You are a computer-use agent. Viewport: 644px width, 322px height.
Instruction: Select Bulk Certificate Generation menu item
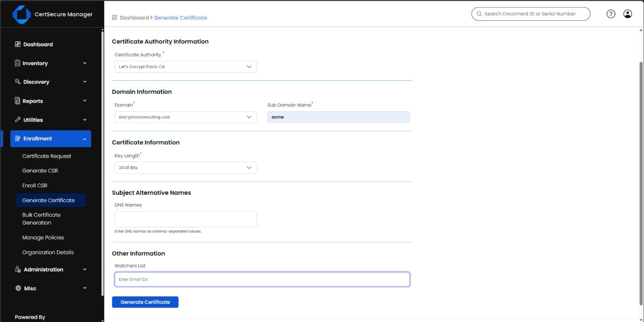tap(41, 219)
